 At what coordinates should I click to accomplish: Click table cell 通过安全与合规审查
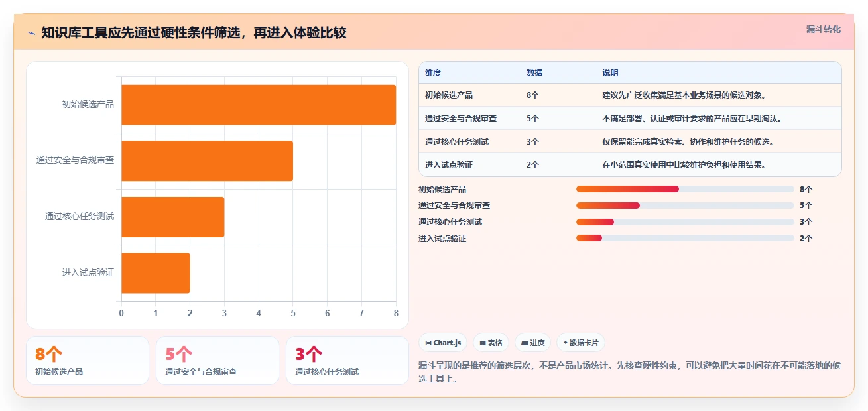point(461,119)
